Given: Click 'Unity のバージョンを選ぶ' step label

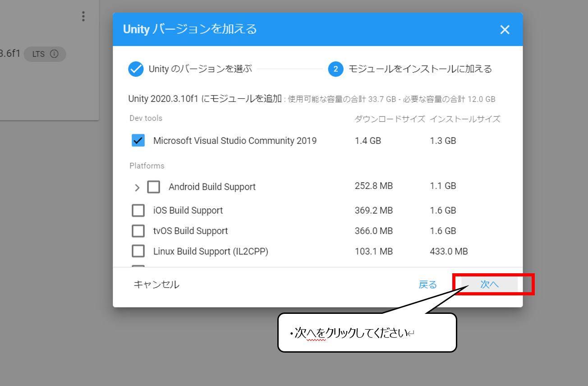Looking at the screenshot, I should tap(200, 69).
